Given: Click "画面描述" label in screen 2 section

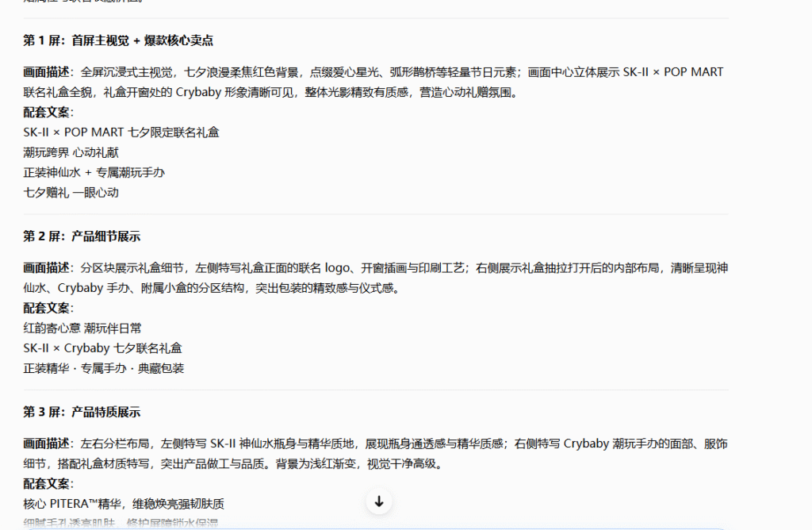Looking at the screenshot, I should (46, 268).
